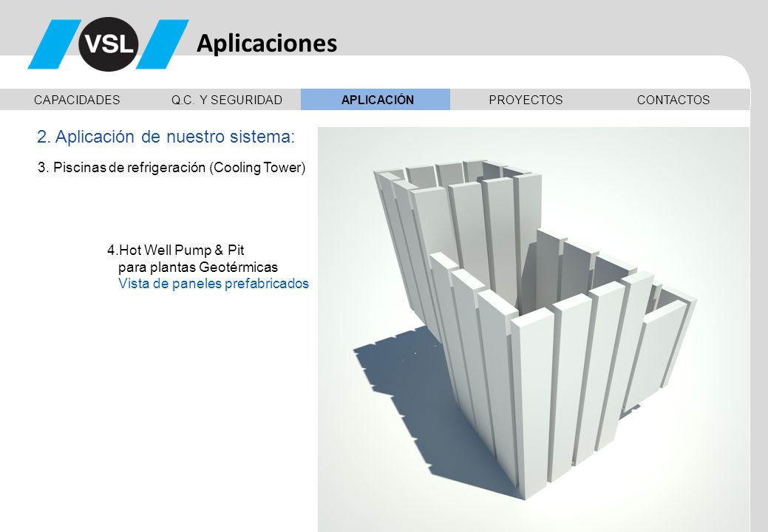Open 'Vista de paneles prefabricados' link
Viewport: 768px width, 532px height.
pos(214,284)
